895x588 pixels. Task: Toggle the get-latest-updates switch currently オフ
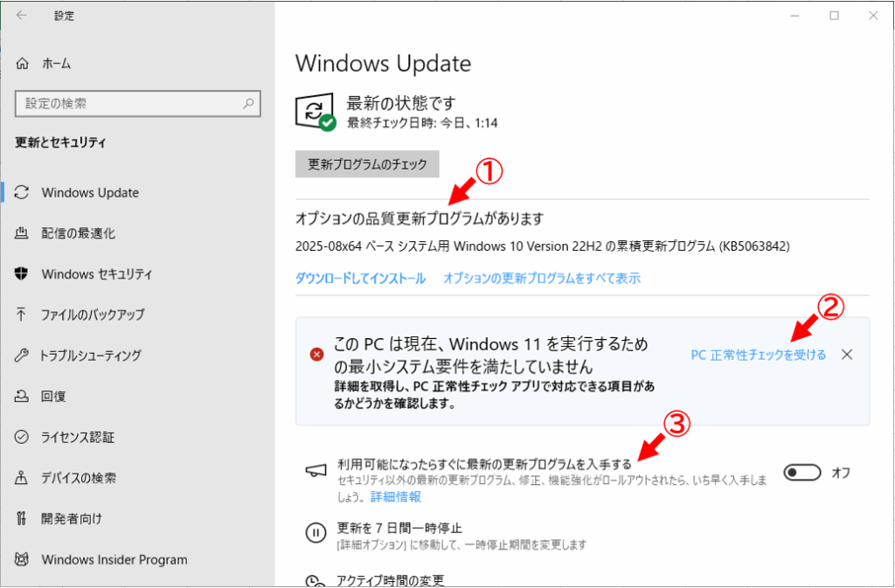802,472
